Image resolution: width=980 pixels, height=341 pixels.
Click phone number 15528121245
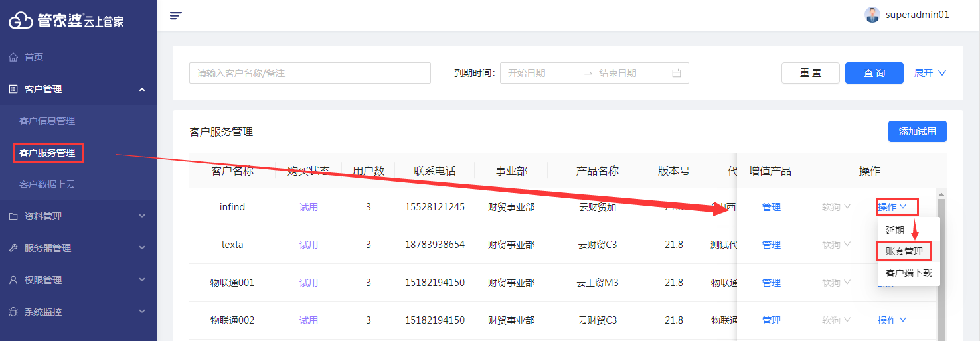click(x=435, y=207)
